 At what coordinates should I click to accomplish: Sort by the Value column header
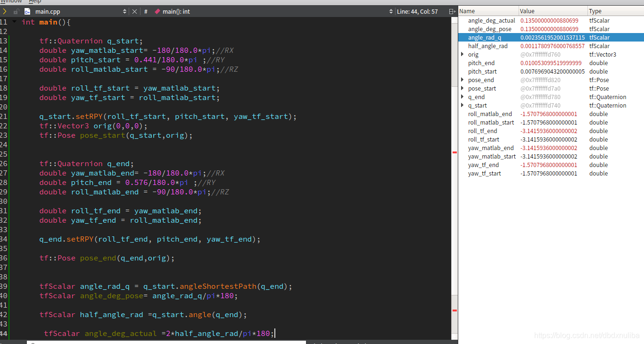[553, 11]
